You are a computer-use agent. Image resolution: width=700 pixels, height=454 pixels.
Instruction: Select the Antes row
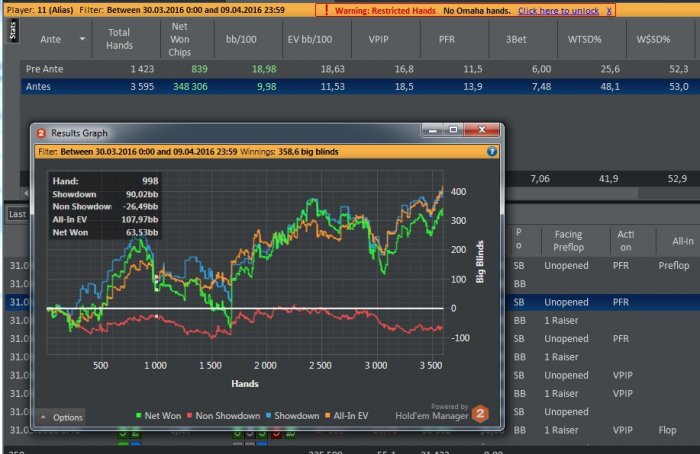(x=360, y=87)
